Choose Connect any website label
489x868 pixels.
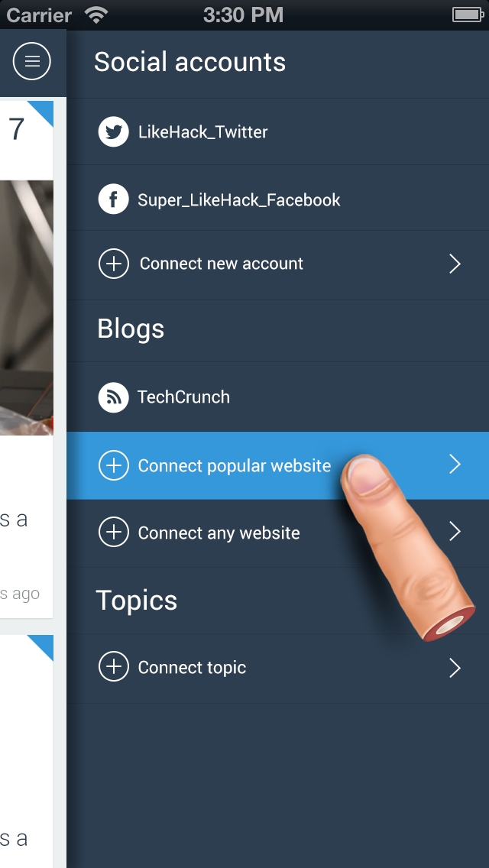click(x=219, y=533)
